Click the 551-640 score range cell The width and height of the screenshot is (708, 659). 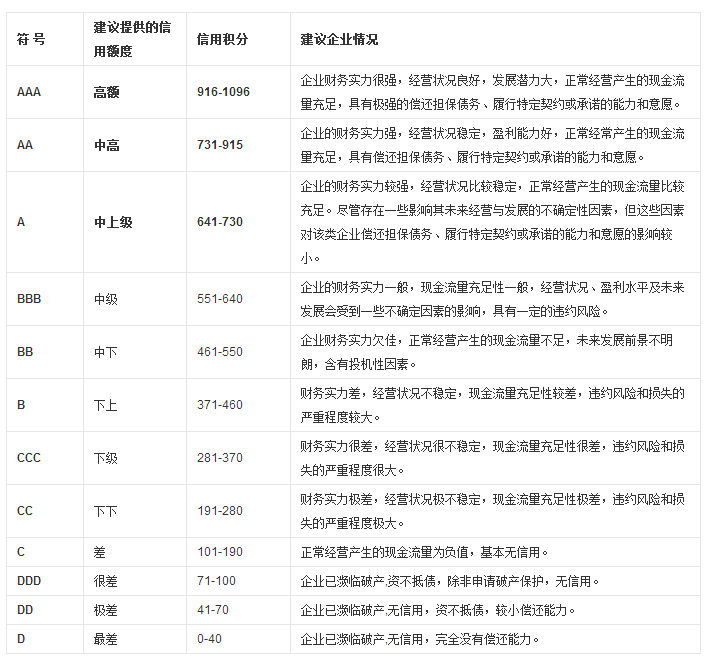pyautogui.click(x=220, y=298)
